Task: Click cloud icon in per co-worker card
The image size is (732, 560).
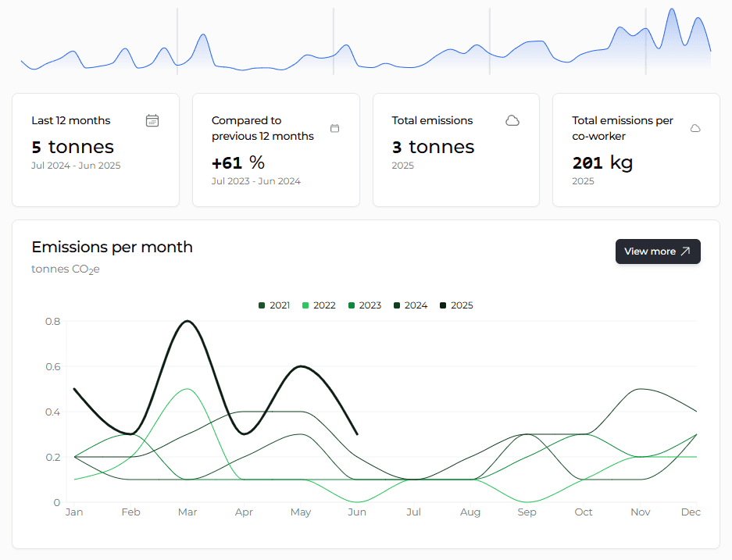Action: (x=695, y=128)
